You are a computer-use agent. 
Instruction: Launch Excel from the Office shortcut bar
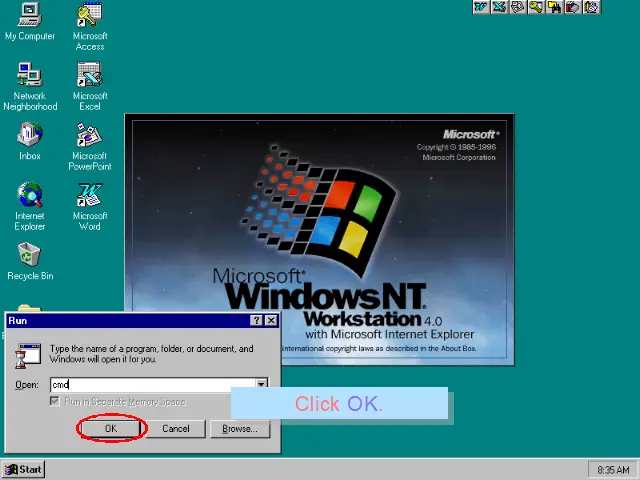(x=499, y=7)
